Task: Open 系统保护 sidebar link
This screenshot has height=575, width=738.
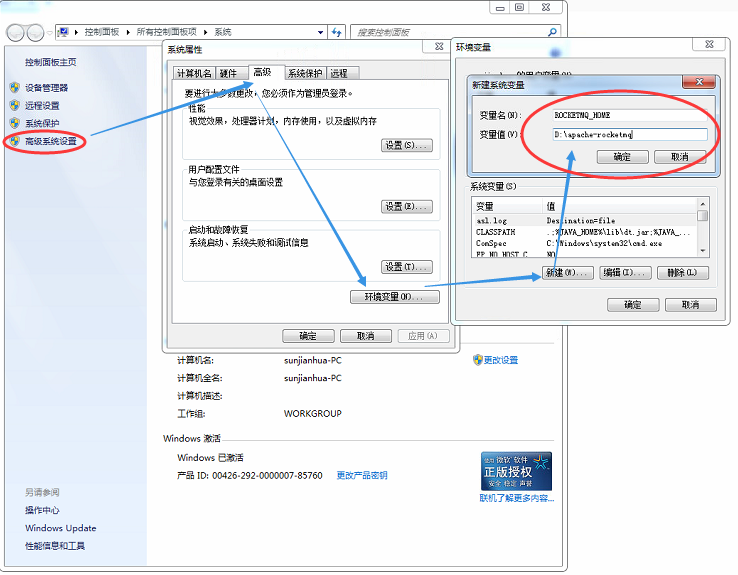Action: (42, 123)
